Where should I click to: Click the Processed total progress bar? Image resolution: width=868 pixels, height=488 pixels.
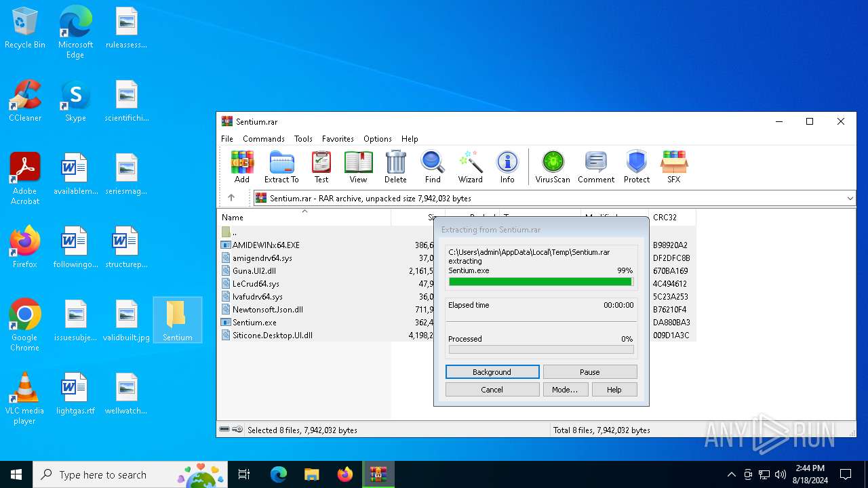tap(541, 350)
